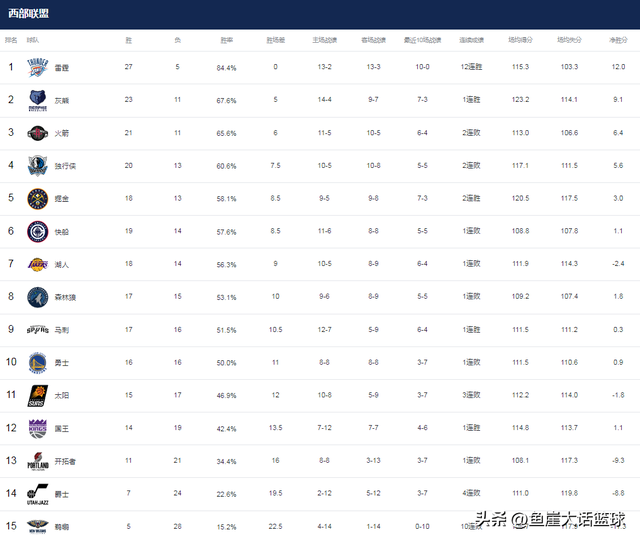Select the Timberwolves logo

coord(38,297)
